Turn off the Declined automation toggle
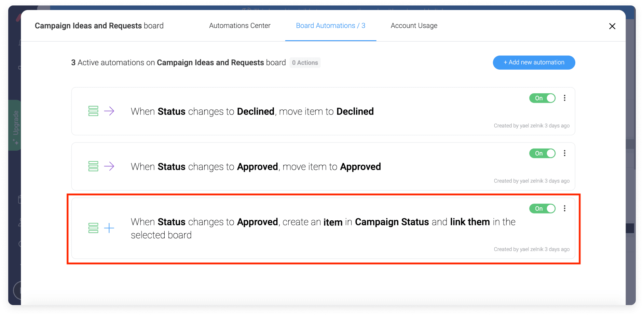 point(542,98)
